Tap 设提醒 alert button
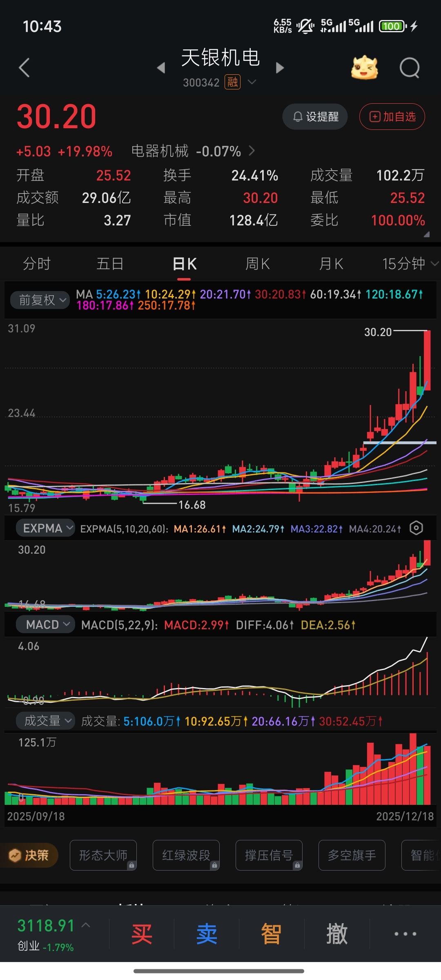This screenshot has height=980, width=441. click(315, 117)
